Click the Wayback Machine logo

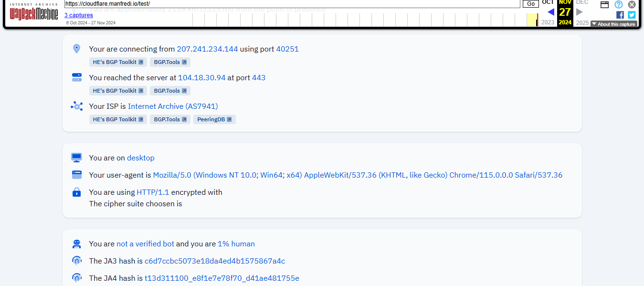[x=33, y=13]
